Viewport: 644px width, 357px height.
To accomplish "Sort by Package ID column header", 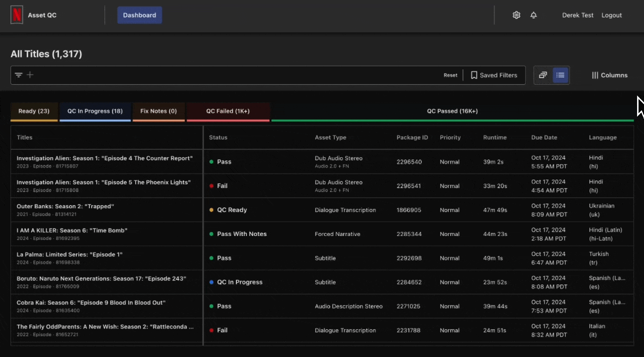I will 412,137.
